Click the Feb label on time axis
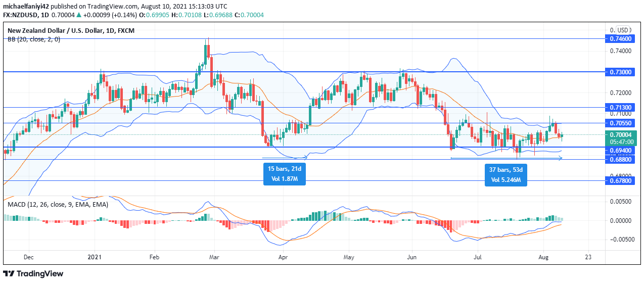This screenshot has width=644, height=283. click(155, 257)
